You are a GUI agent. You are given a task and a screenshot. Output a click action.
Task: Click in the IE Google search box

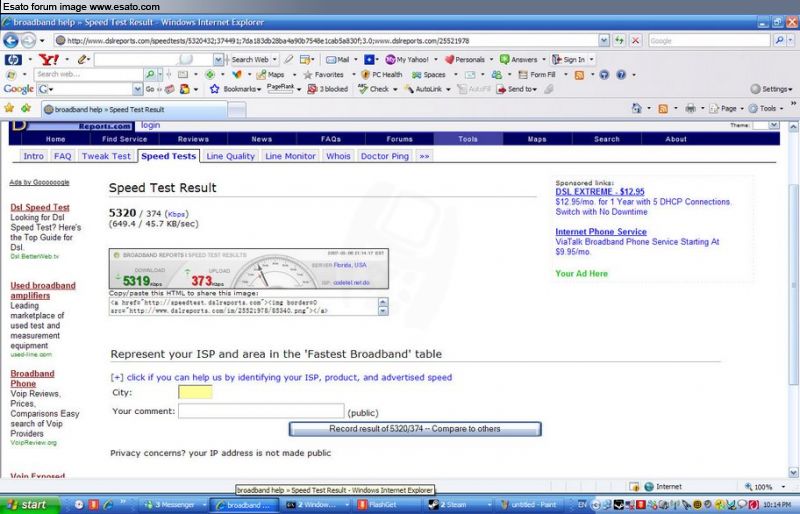(x=709, y=40)
